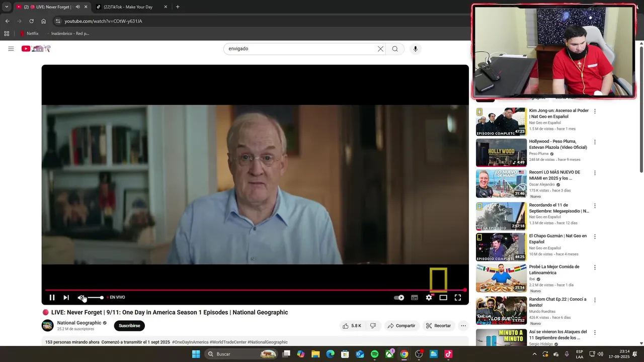Image resolution: width=644 pixels, height=362 pixels.
Task: Enter fullscreen mode for the video
Action: tap(458, 298)
